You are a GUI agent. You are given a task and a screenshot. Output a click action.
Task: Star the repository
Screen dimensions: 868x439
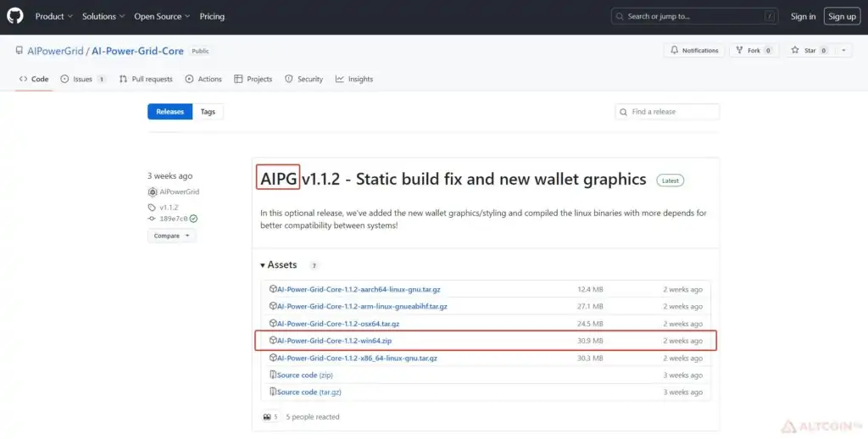[809, 50]
